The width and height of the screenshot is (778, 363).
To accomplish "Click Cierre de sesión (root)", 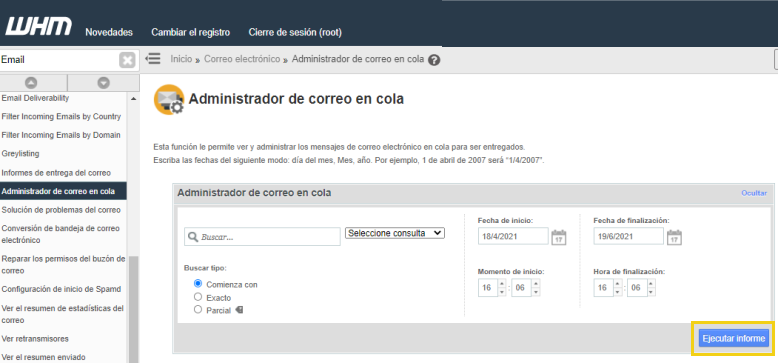I will point(295,32).
